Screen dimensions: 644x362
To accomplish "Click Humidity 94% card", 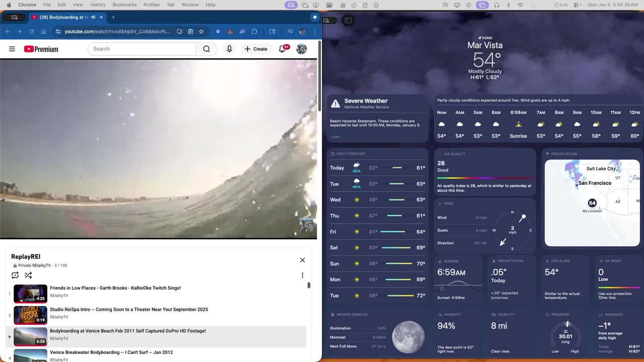I will pos(458,333).
